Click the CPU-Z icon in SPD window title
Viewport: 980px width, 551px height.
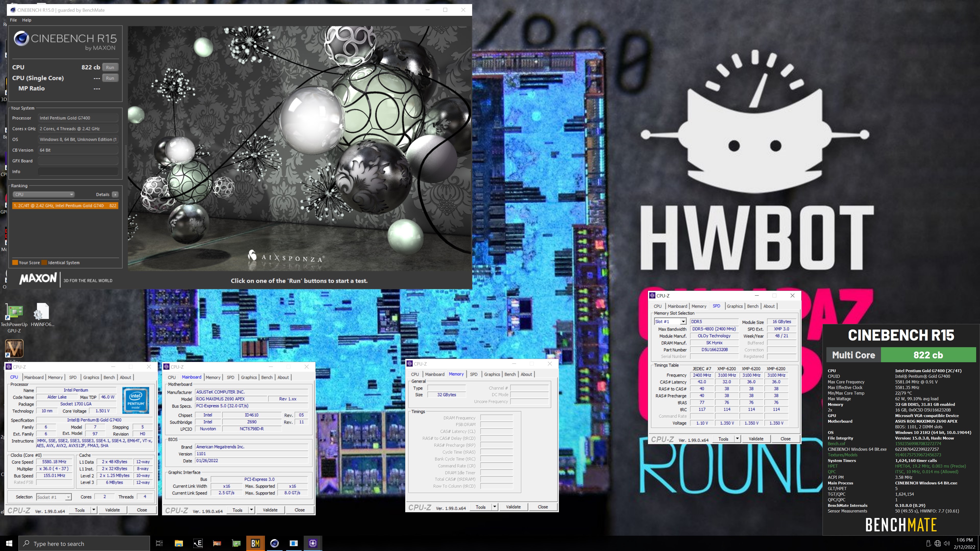(653, 295)
